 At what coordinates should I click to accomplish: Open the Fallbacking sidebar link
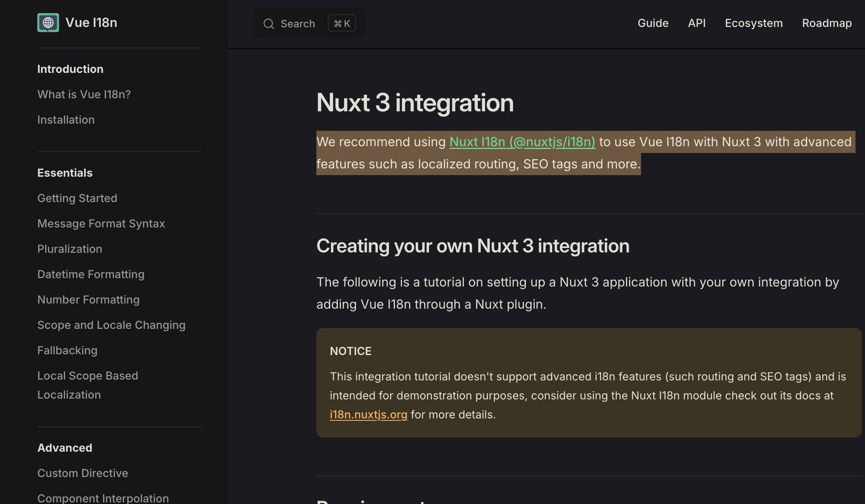point(67,350)
